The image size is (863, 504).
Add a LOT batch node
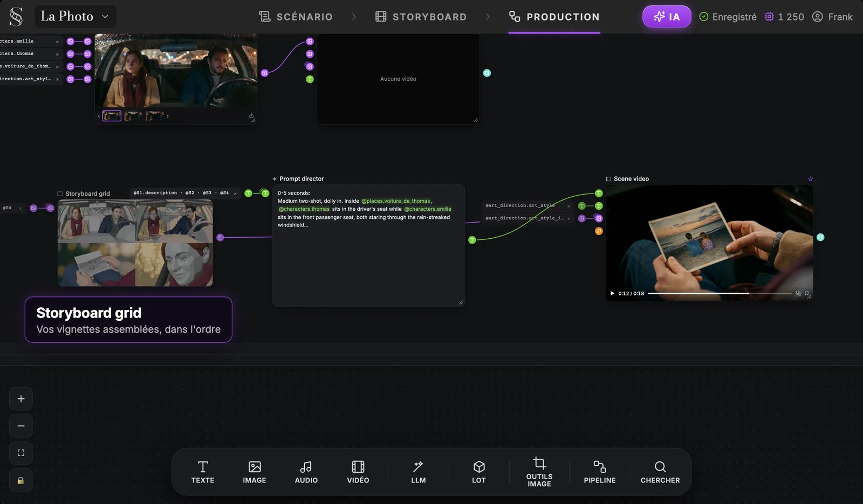(479, 472)
